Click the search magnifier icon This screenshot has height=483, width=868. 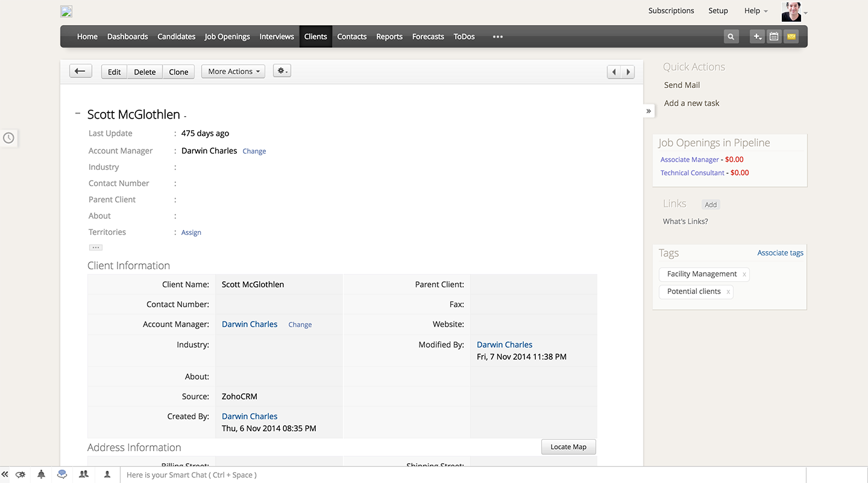[x=731, y=37]
